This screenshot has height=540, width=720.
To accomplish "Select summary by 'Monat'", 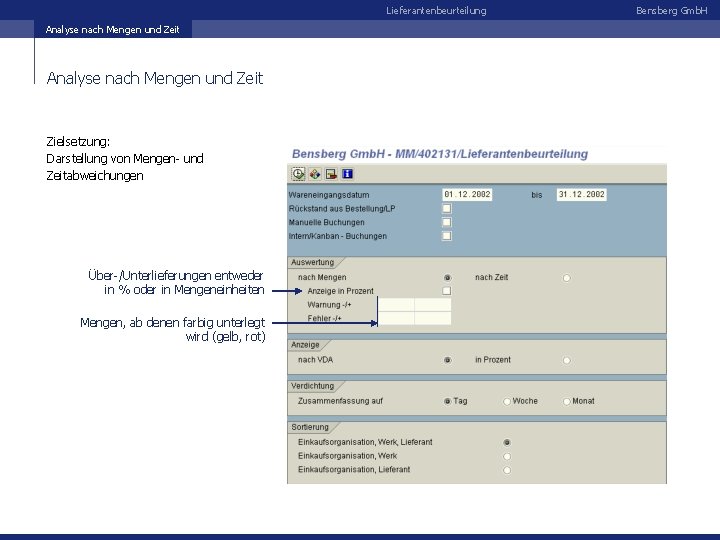I will [x=567, y=401].
